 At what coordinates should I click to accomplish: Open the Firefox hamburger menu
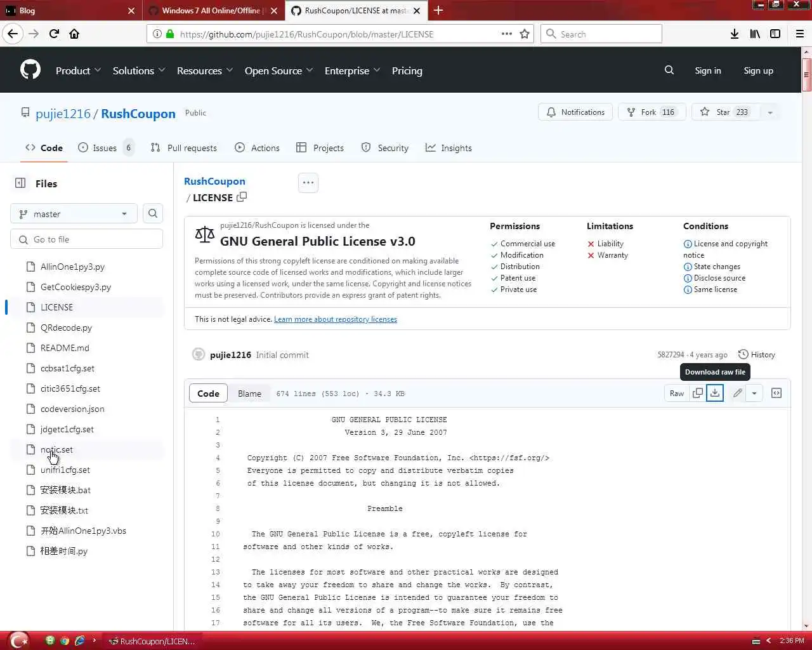click(x=800, y=34)
